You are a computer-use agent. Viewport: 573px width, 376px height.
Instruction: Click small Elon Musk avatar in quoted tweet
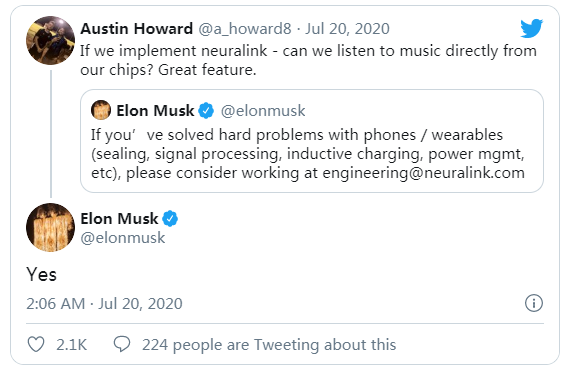(101, 110)
